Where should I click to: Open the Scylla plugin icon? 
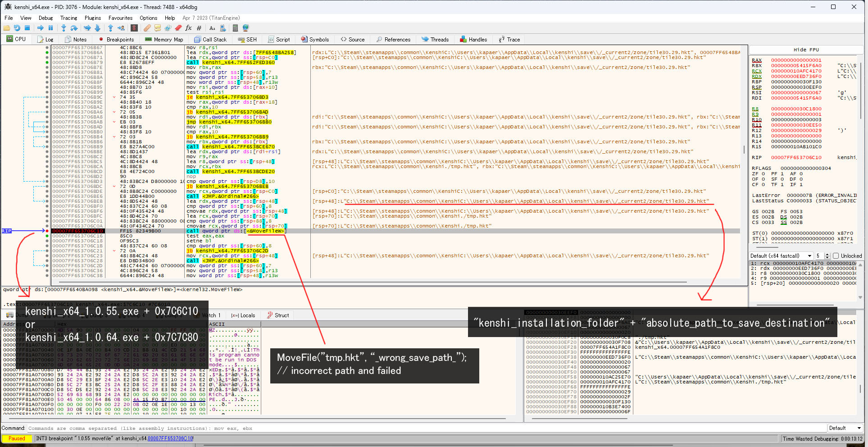coord(134,28)
